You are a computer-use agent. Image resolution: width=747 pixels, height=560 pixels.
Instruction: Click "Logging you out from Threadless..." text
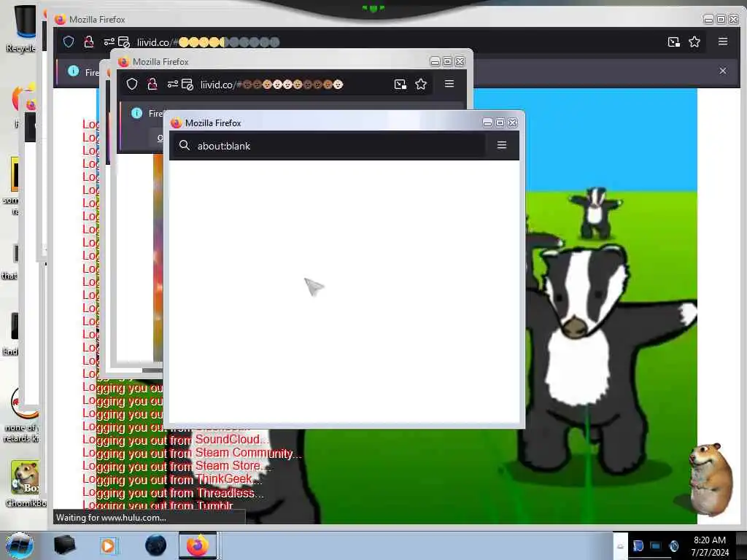(173, 493)
